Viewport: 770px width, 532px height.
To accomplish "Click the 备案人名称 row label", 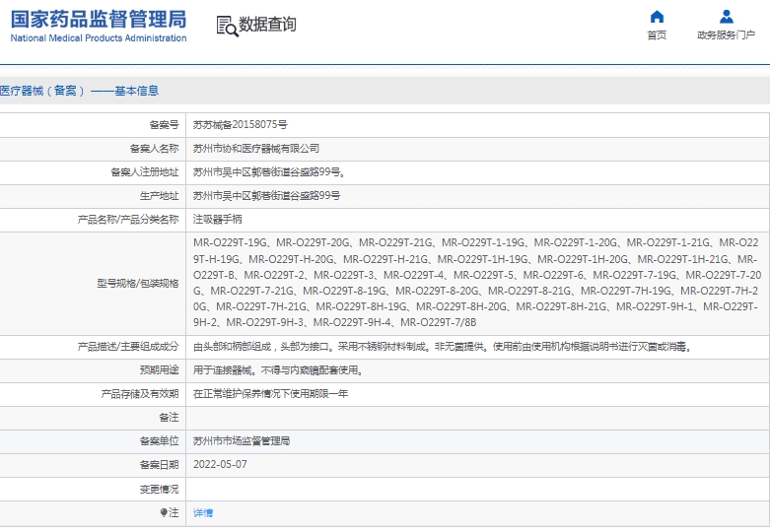I will pos(154,148).
